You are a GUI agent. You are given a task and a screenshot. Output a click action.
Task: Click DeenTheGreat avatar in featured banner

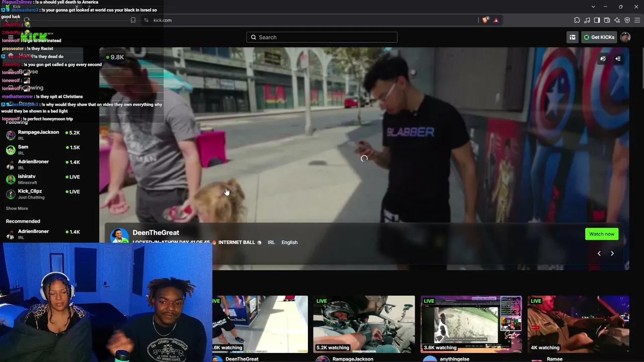[x=119, y=235]
